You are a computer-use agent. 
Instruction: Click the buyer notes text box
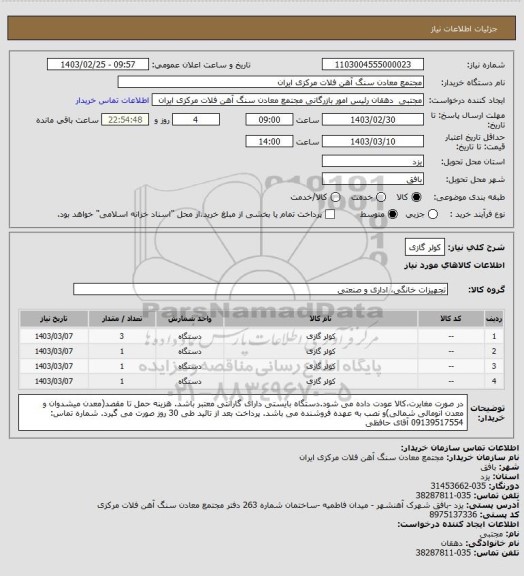(x=243, y=413)
